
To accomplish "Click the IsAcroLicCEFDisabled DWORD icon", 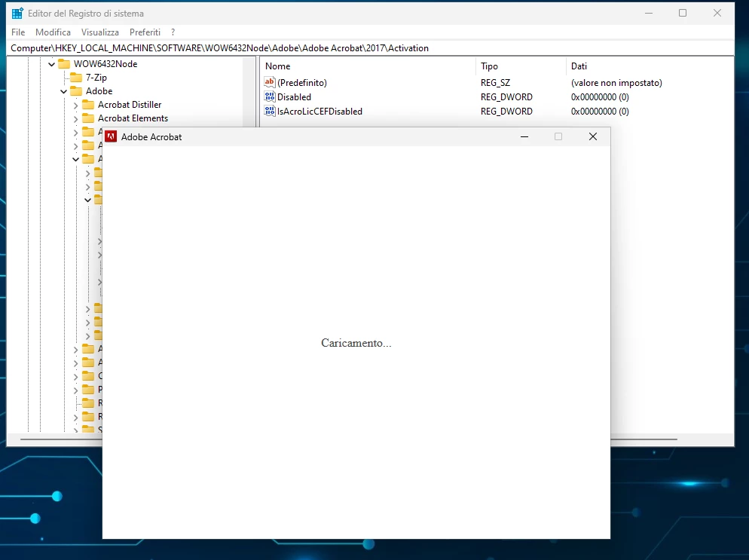I will (270, 111).
